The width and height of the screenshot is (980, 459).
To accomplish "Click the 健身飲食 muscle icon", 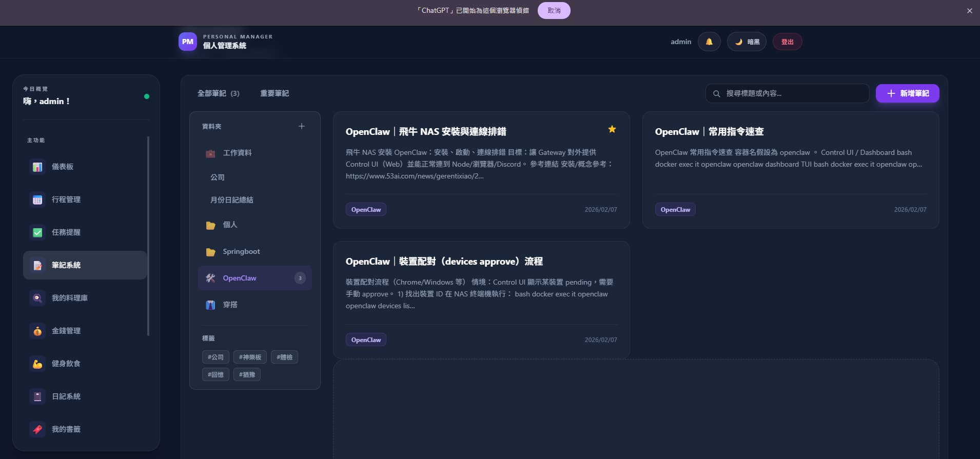I will point(37,364).
